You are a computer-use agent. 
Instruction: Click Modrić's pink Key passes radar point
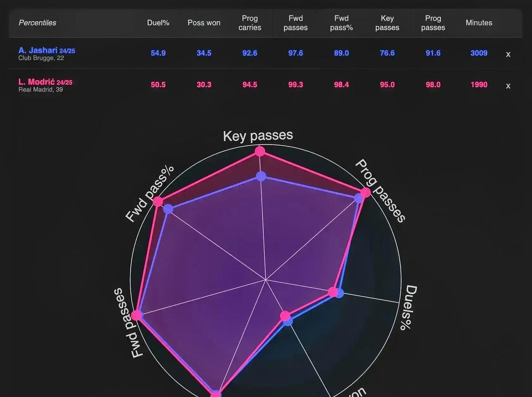click(x=260, y=151)
